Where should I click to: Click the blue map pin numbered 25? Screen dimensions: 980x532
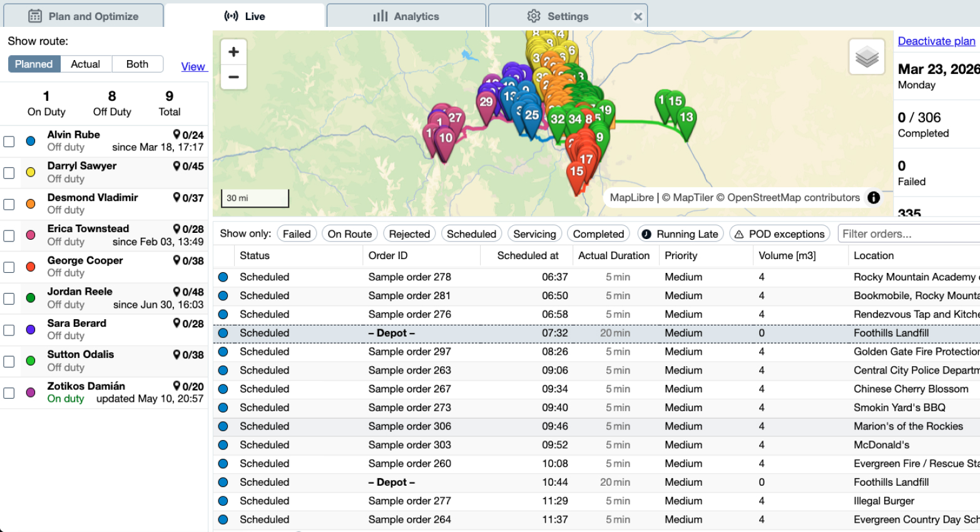coord(531,116)
